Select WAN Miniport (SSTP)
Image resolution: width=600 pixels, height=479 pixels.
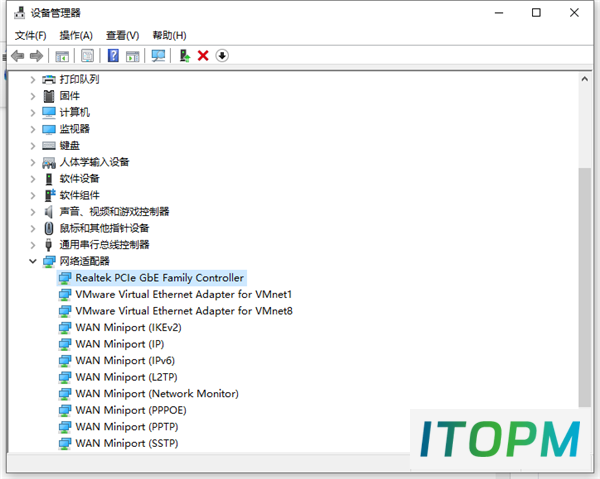[x=127, y=443]
